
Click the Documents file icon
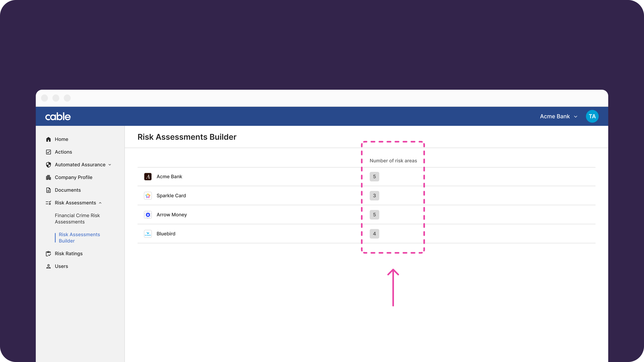[48, 190]
